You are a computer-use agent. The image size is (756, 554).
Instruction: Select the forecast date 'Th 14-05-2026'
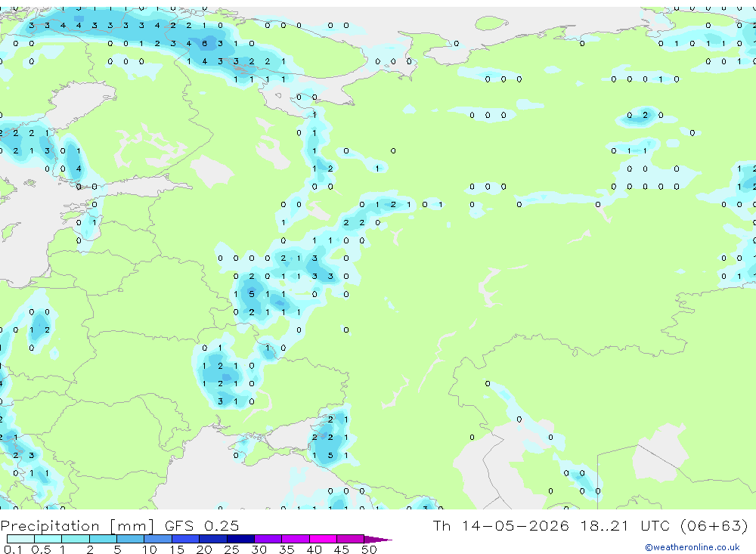coord(500,525)
